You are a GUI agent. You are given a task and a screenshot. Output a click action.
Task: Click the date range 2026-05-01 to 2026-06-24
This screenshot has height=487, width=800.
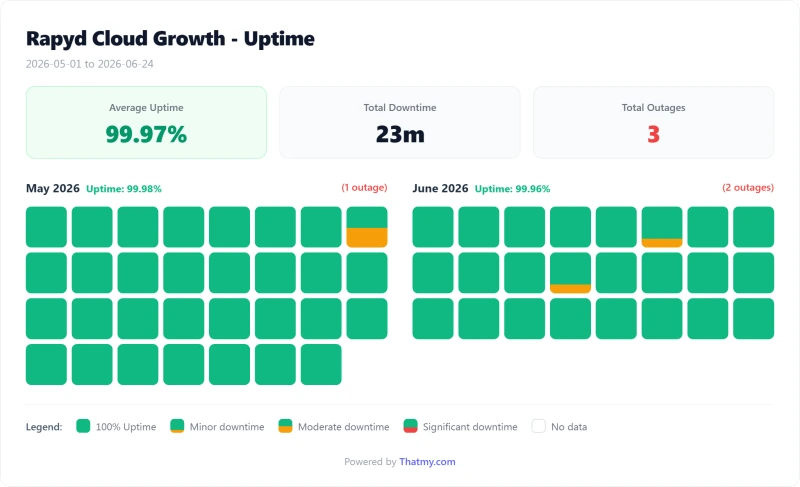pos(90,64)
